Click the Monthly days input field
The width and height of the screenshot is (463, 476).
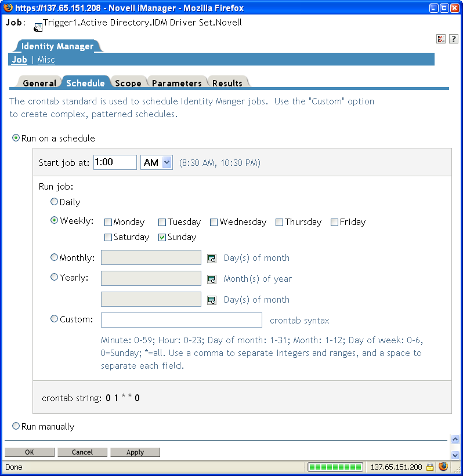[151, 257]
